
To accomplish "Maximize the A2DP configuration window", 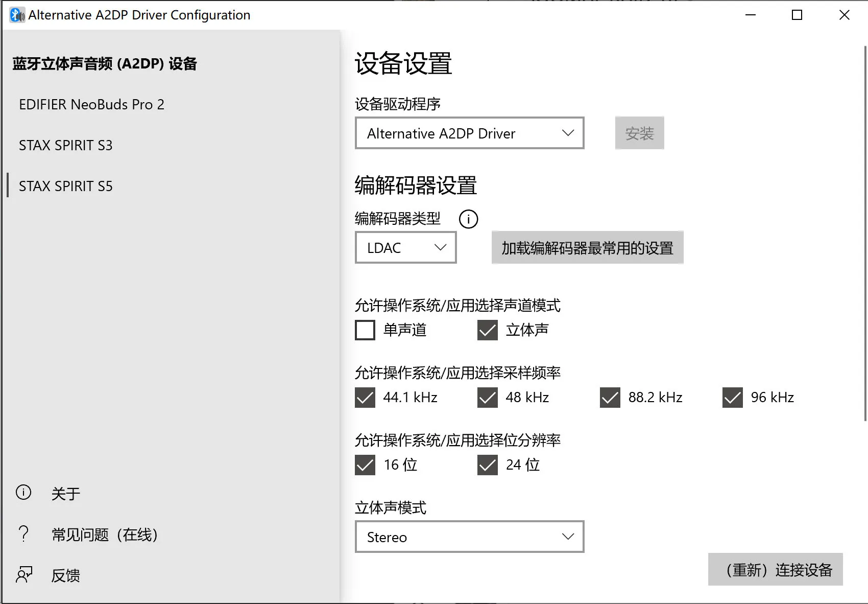I will pos(797,15).
